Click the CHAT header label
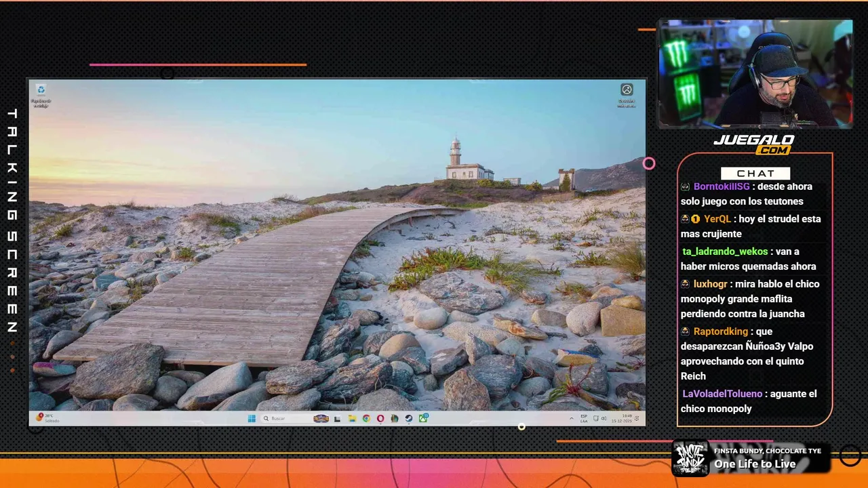 tap(755, 174)
